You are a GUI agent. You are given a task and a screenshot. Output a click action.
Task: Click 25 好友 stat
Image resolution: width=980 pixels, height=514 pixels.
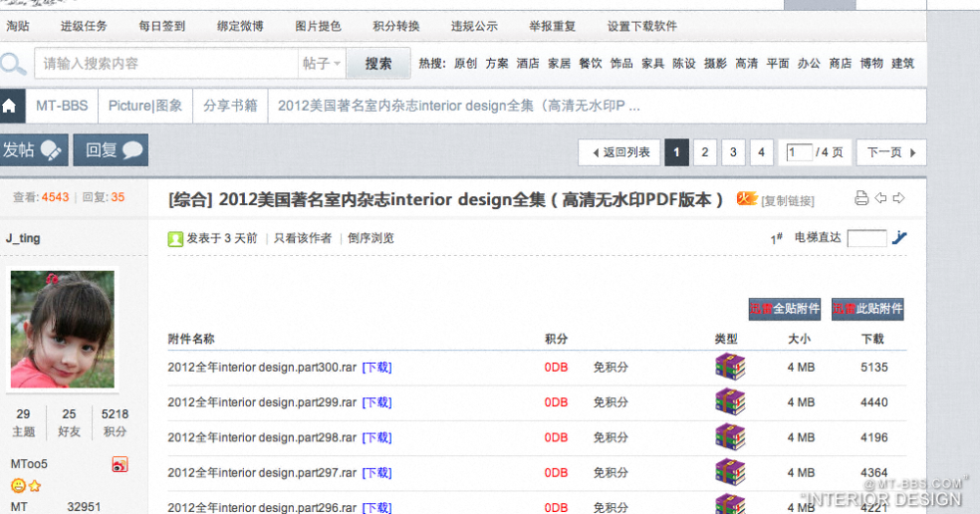coord(69,423)
